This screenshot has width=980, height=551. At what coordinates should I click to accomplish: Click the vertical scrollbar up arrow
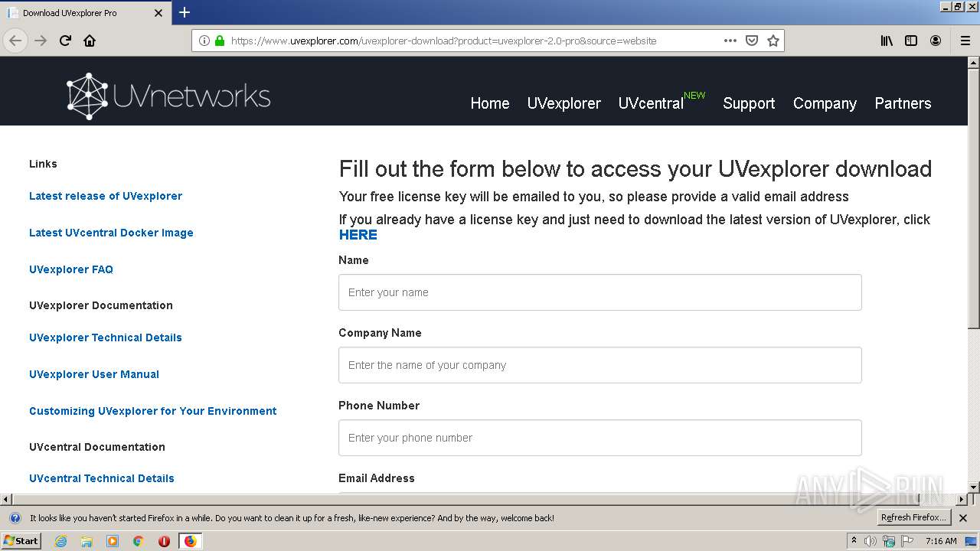[x=974, y=64]
